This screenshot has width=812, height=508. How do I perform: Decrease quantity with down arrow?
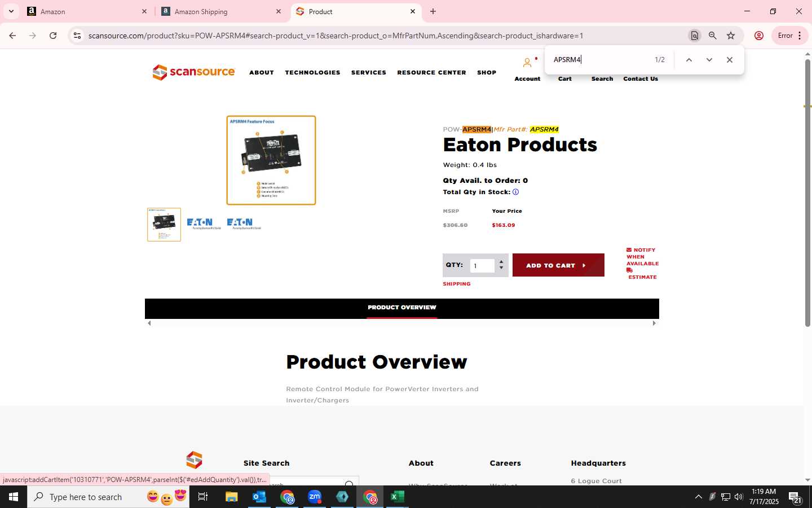501,268
